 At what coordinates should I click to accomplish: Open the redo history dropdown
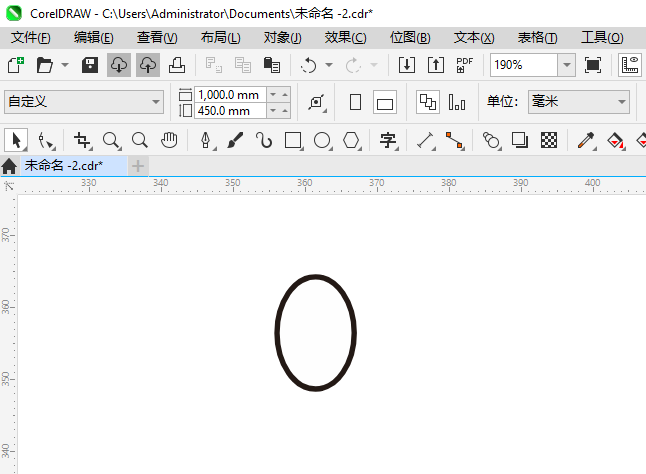pos(374,65)
